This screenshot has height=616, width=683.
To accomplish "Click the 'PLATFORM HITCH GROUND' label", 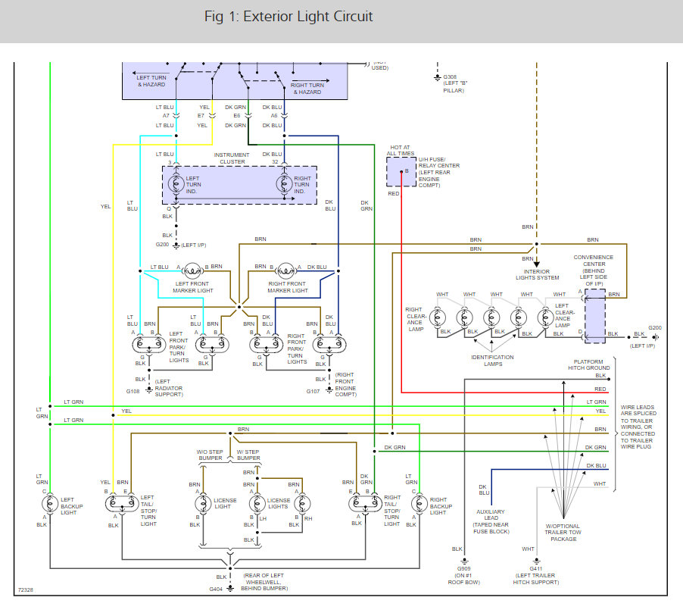I will (x=588, y=365).
